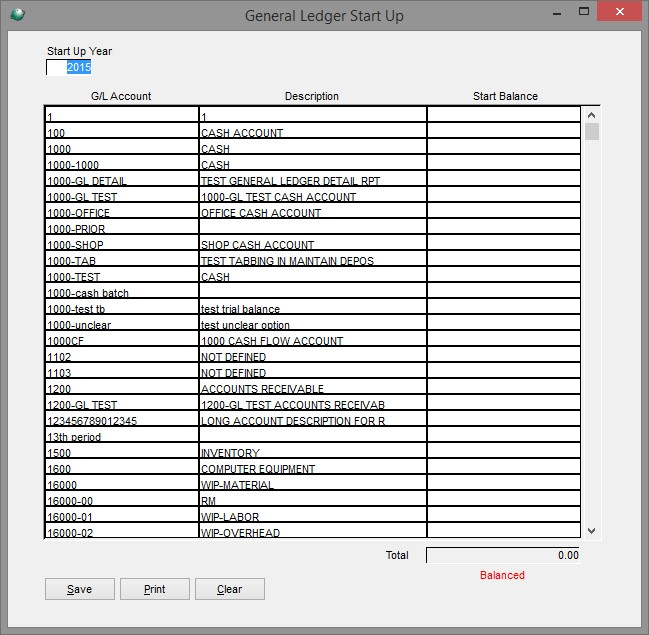This screenshot has width=649, height=635.
Task: Select account '1600'
Action: [122, 467]
